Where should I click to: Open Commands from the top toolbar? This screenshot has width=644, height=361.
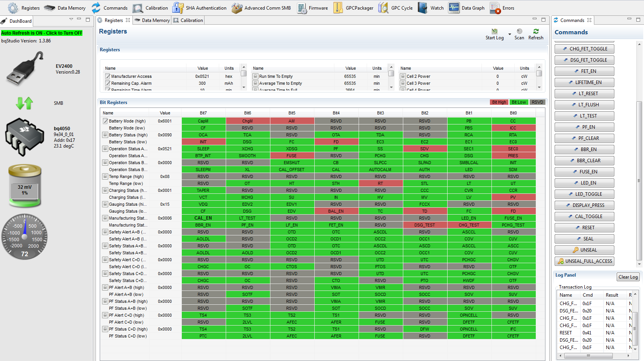pyautogui.click(x=109, y=8)
